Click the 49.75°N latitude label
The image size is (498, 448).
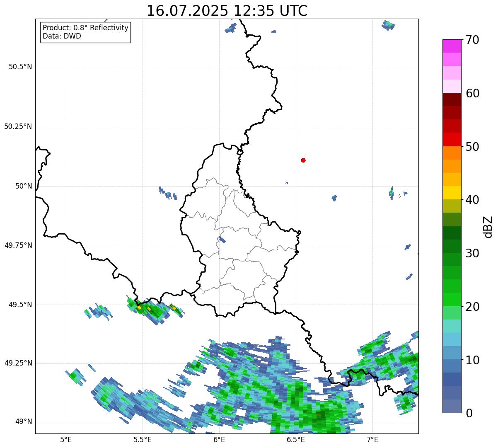point(18,245)
